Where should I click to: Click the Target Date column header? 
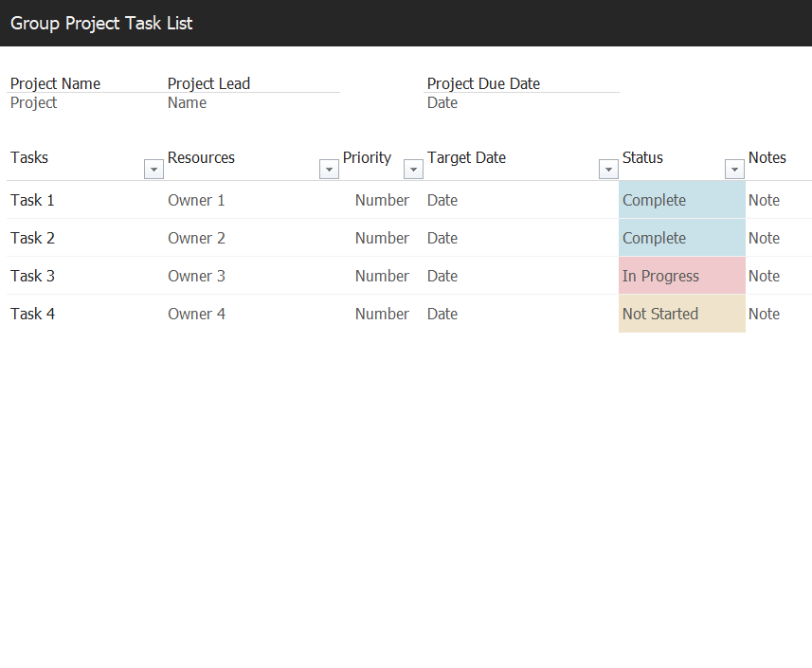click(466, 158)
